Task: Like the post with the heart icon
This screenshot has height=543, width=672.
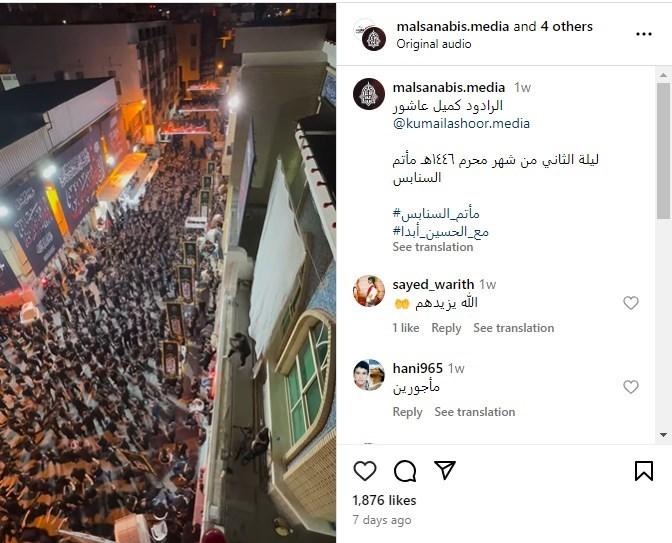Action: pos(365,471)
